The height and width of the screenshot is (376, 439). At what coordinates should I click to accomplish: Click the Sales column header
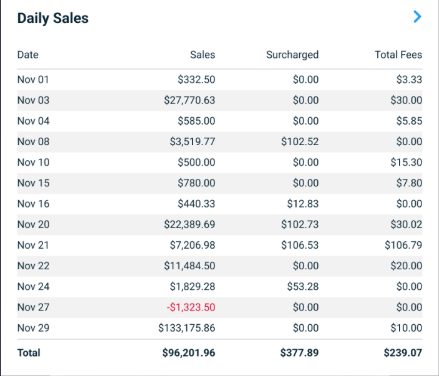coord(203,55)
